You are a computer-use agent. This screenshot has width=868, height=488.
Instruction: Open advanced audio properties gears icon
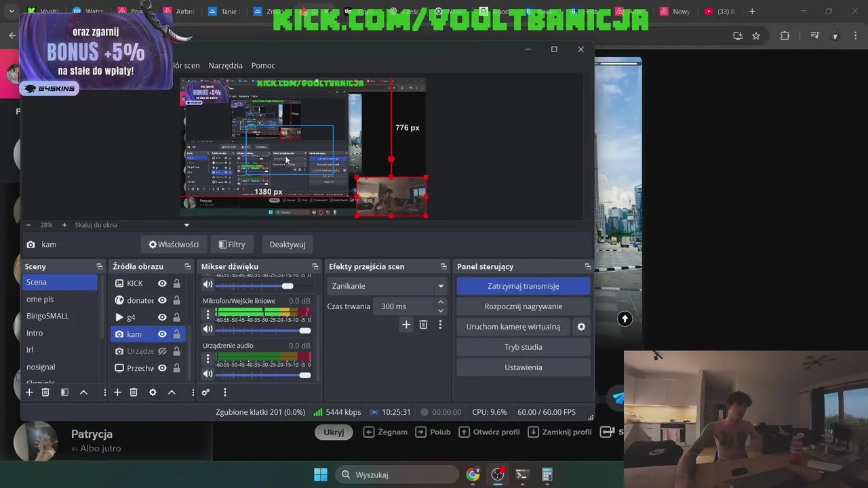pyautogui.click(x=205, y=392)
